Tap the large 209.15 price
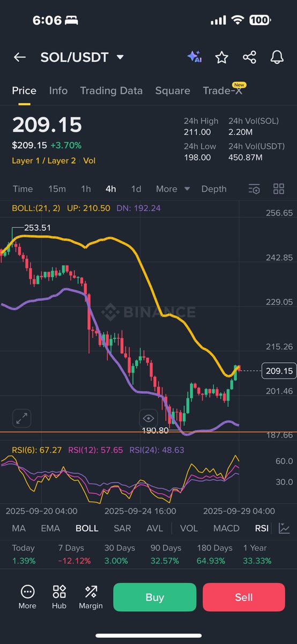This screenshot has width=297, height=644. pyautogui.click(x=47, y=125)
